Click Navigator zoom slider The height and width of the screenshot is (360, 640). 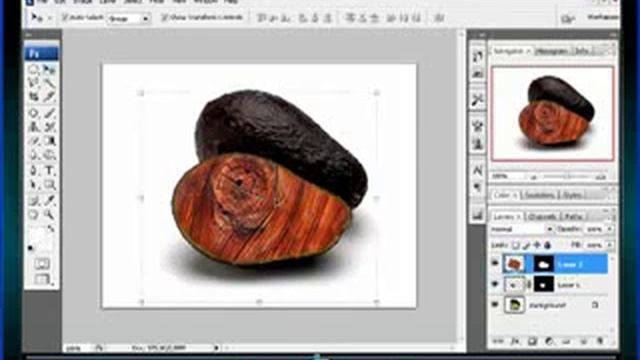(567, 176)
